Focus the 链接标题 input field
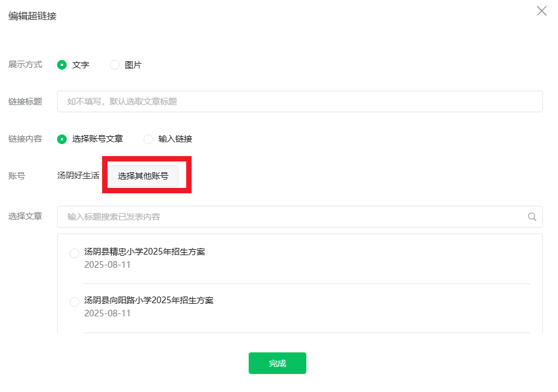Screen dimensions: 558x392 click(x=300, y=101)
